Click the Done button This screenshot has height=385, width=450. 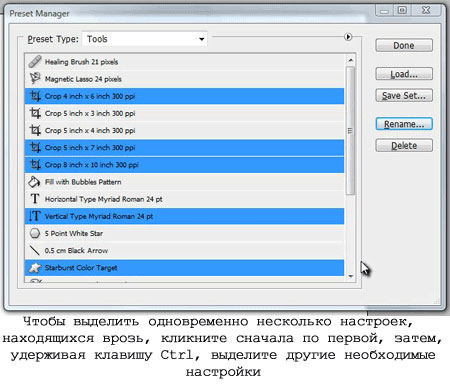(404, 45)
